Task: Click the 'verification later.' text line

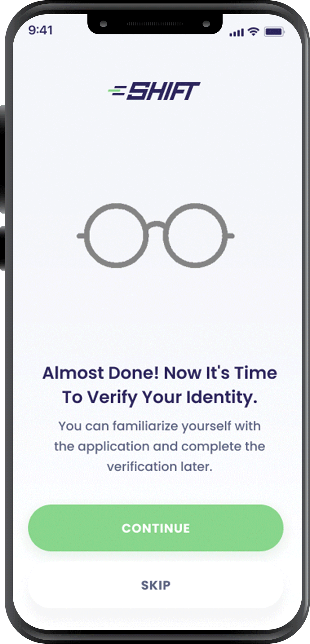Action: [160, 466]
